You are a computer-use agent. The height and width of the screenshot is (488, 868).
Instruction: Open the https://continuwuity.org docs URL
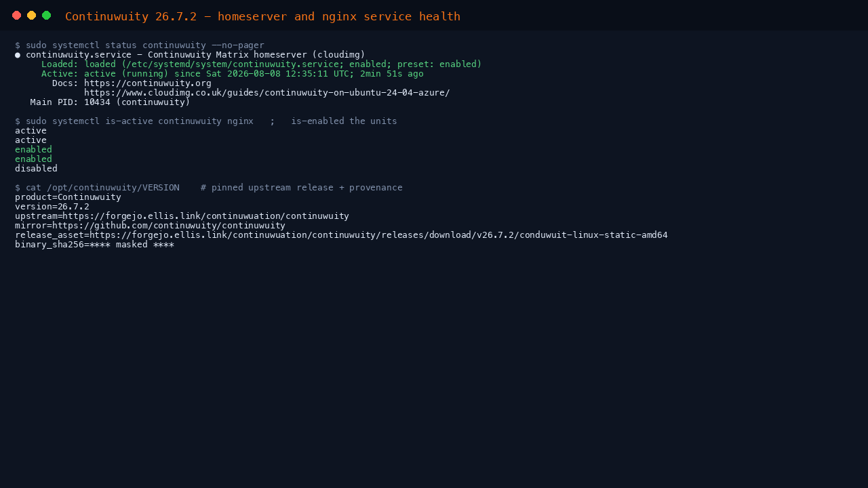pos(148,83)
